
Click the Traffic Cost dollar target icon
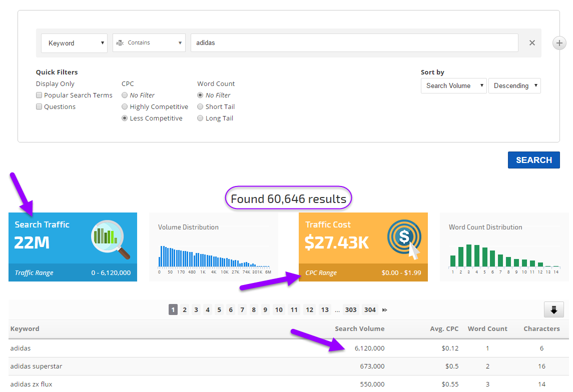coord(404,239)
